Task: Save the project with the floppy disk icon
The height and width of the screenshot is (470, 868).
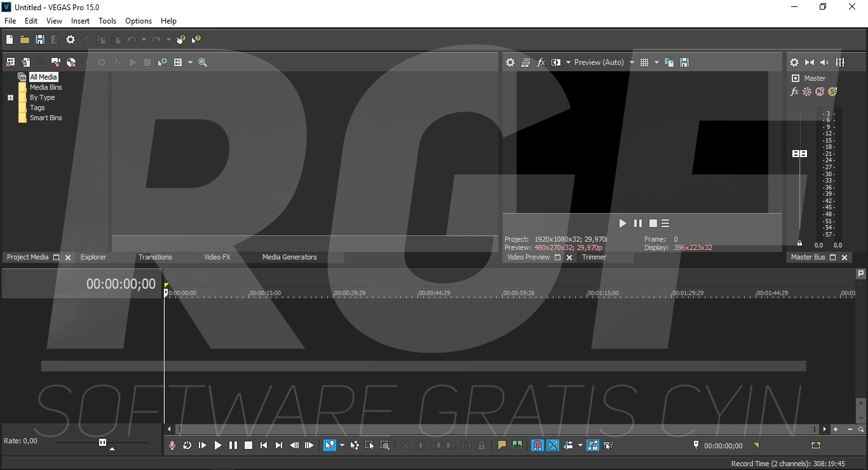Action: [40, 39]
